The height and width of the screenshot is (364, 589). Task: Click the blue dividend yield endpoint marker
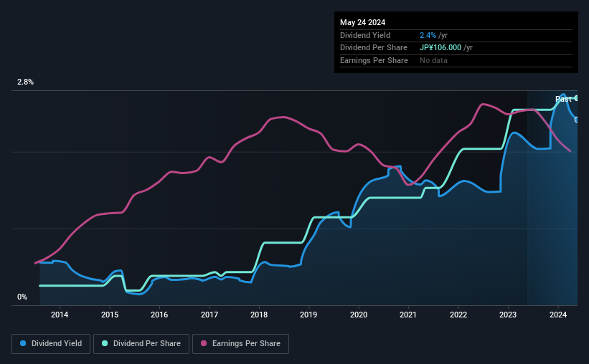(577, 120)
